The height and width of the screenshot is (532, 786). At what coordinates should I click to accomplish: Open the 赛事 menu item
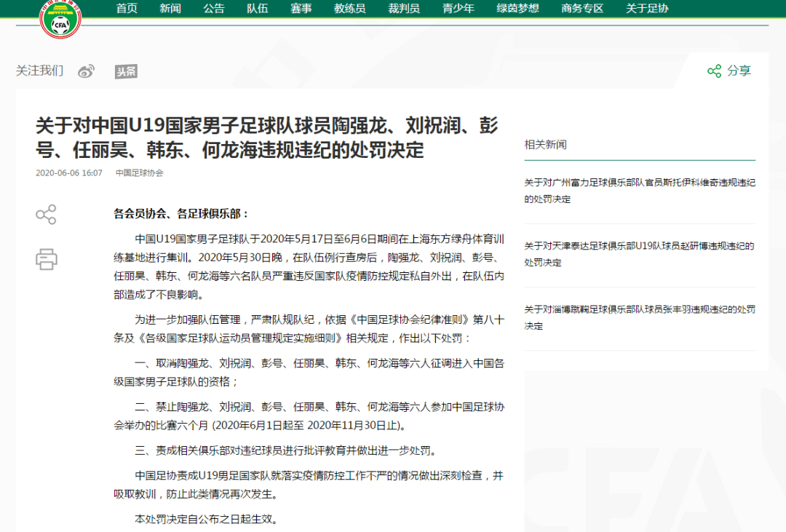pyautogui.click(x=301, y=8)
